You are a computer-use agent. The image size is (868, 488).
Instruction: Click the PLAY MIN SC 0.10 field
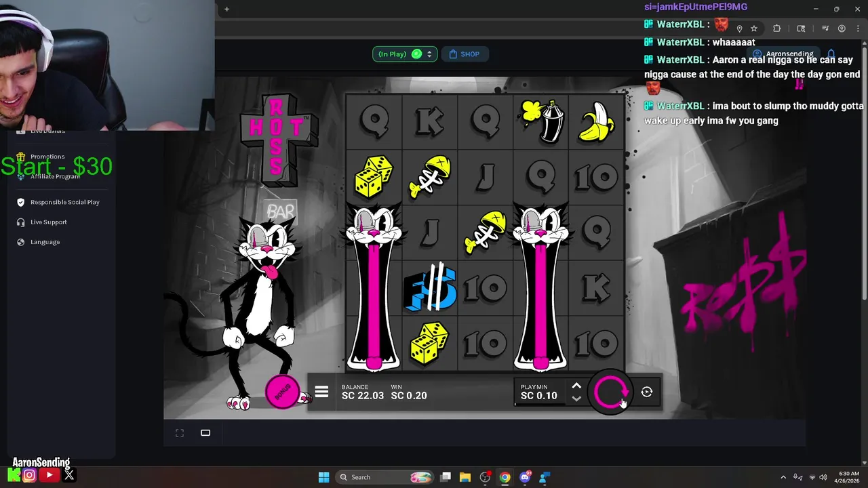(540, 392)
